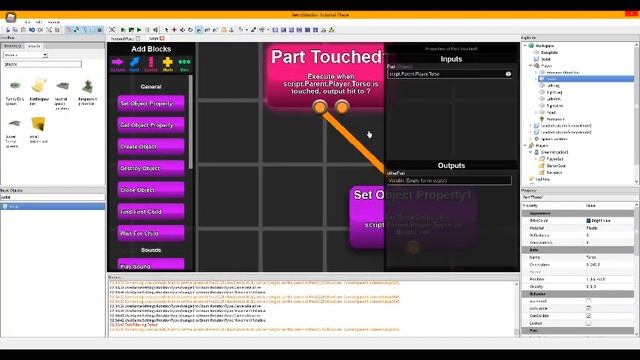Click the round icon in Part input field
This screenshot has height=360, width=640.
pos(508,74)
